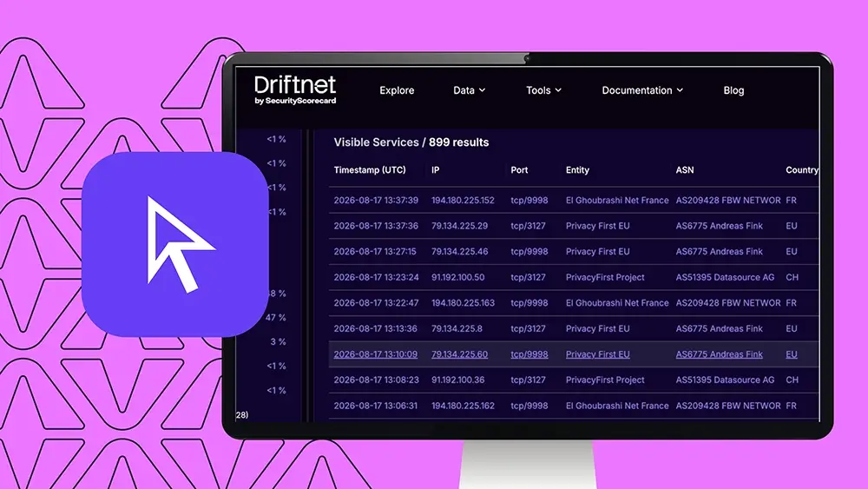Open the IP link 79.134.225.60
The image size is (868, 489).
[459, 354]
